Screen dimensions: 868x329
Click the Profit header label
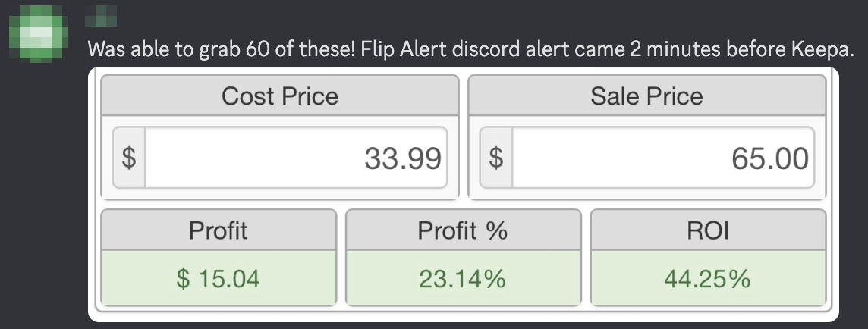pos(219,230)
